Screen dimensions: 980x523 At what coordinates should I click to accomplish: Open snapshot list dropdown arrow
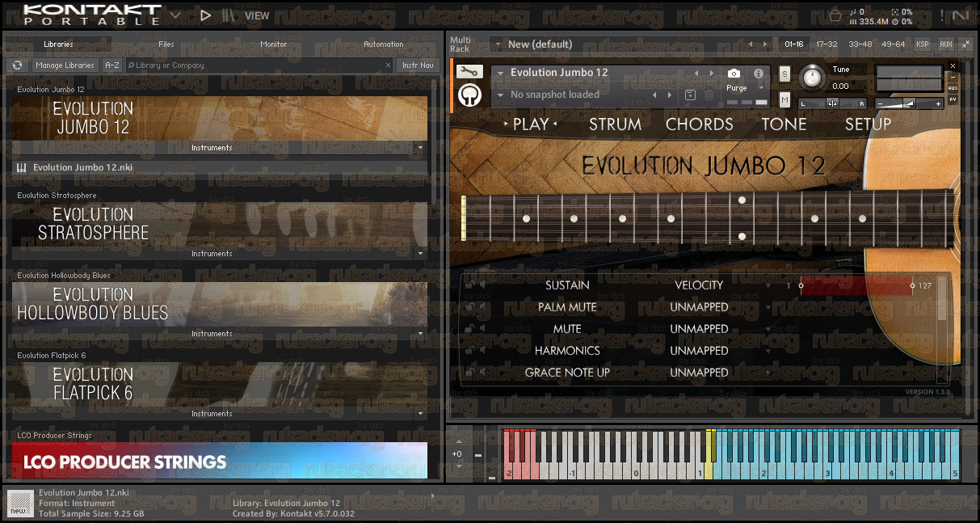[500, 95]
